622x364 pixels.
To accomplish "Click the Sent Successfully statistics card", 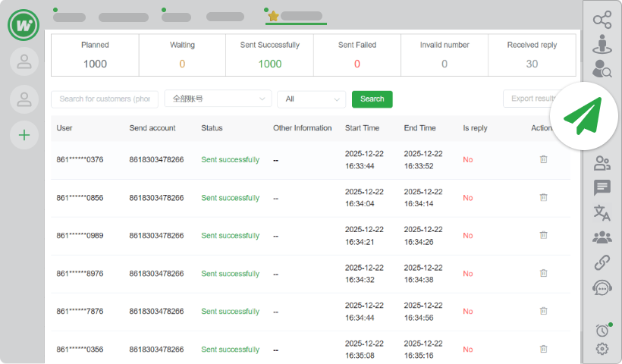I will coord(269,55).
